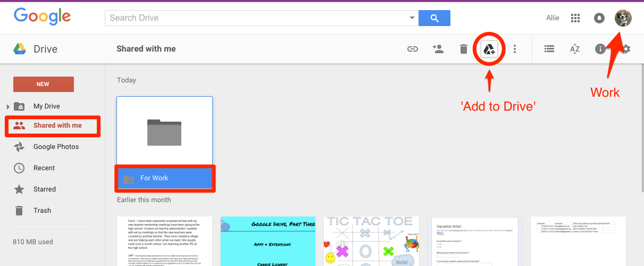Click the blue search magnifier button

[434, 18]
